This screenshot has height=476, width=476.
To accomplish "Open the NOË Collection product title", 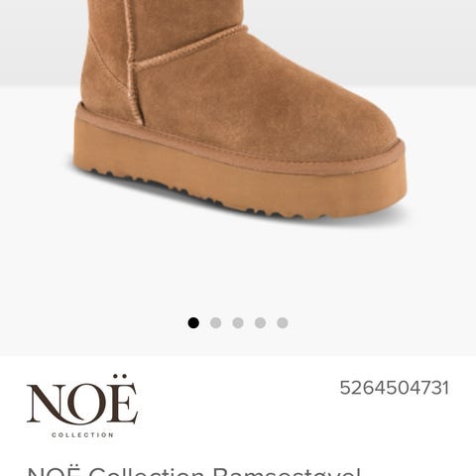I will tap(194, 471).
